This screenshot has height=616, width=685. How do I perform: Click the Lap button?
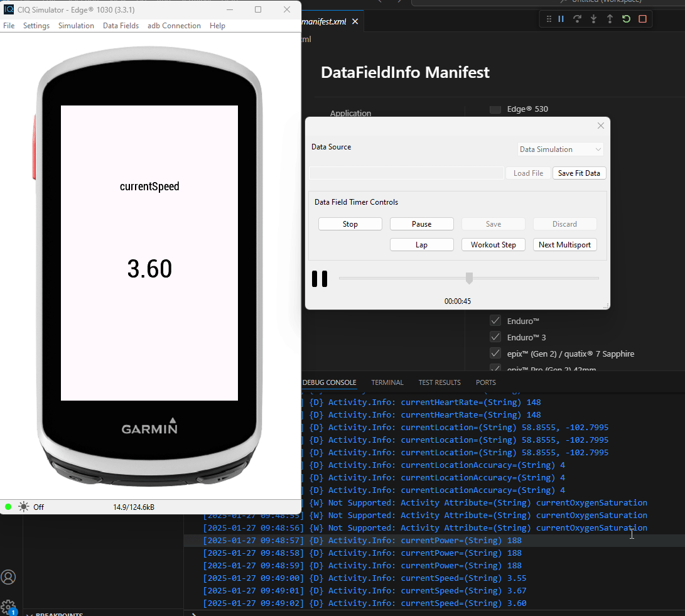(x=421, y=245)
